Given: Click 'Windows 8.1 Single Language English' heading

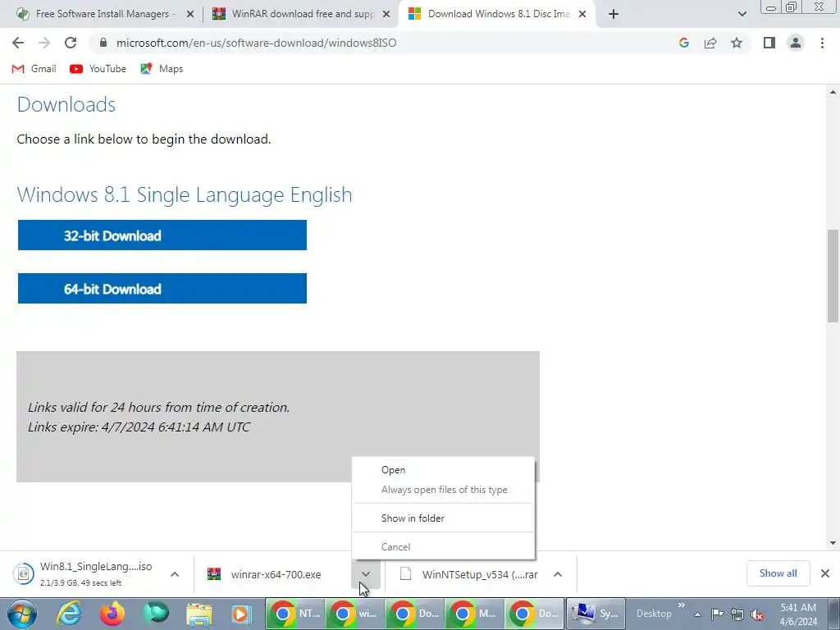Looking at the screenshot, I should click(185, 194).
